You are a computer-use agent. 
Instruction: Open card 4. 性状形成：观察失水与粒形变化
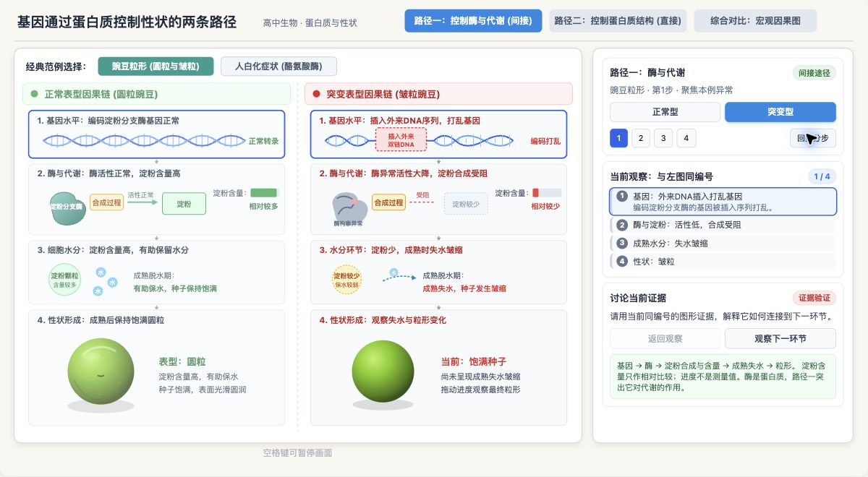point(438,368)
